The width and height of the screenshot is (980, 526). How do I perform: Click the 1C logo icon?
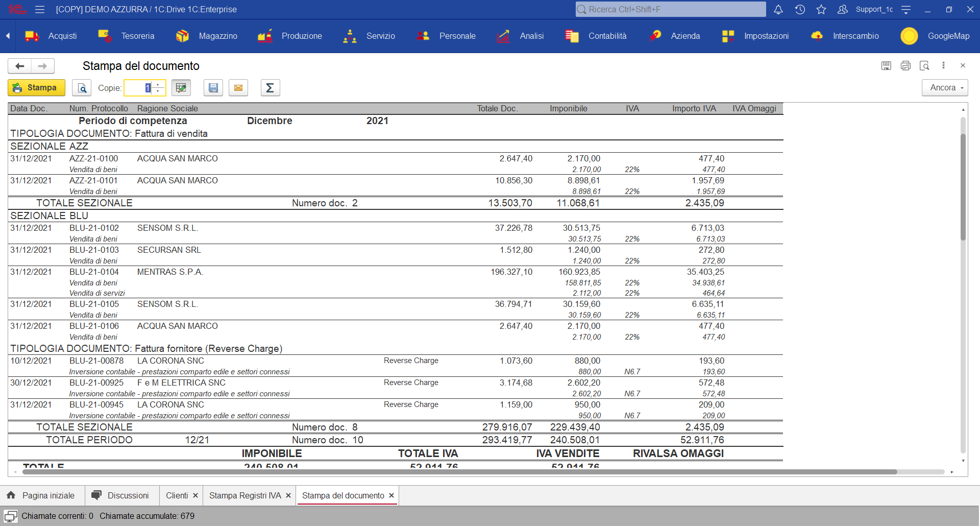point(16,9)
